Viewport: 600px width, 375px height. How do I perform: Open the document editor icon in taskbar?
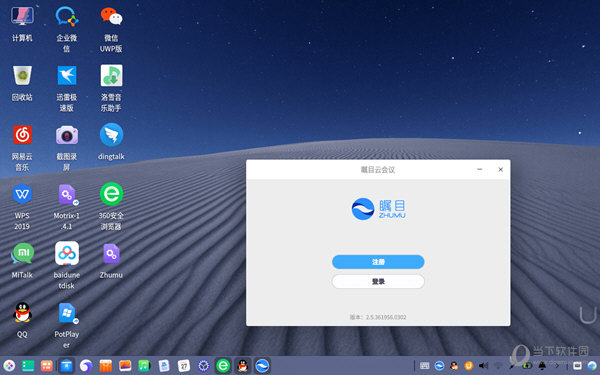pos(164,366)
